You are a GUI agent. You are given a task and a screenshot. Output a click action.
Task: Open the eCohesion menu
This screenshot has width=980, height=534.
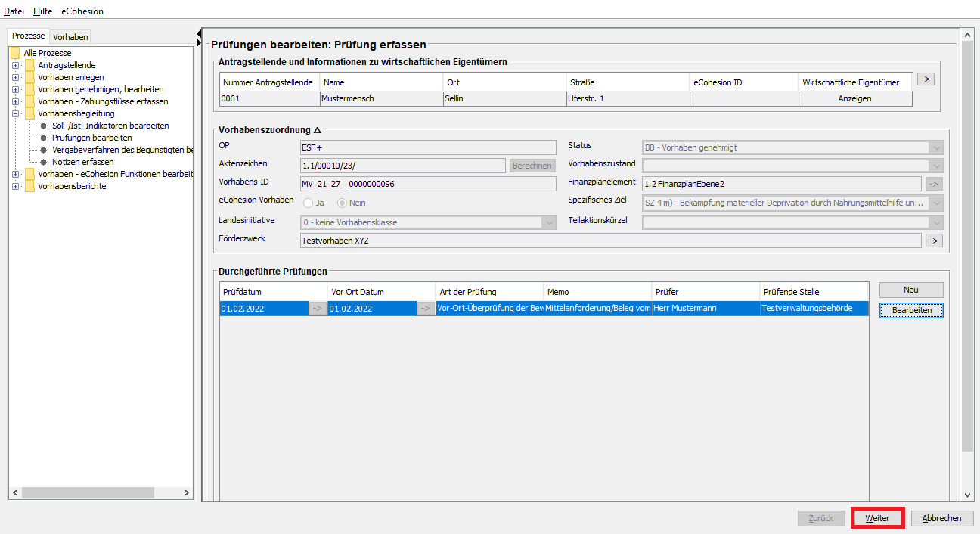82,11
